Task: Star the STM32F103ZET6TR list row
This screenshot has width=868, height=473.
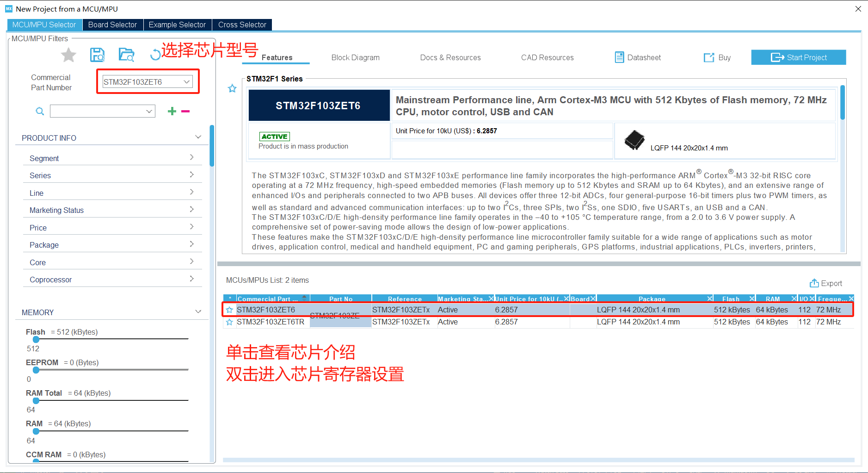Action: (x=229, y=322)
